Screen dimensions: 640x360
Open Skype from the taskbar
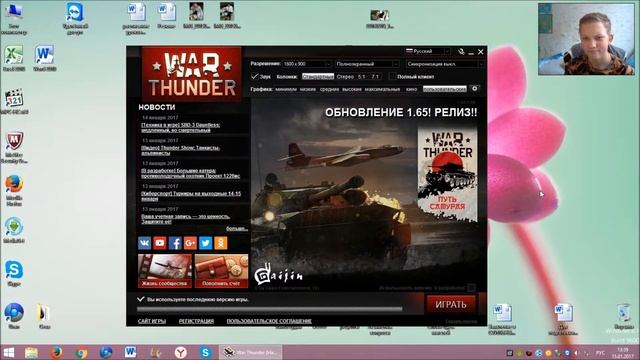coord(205,352)
